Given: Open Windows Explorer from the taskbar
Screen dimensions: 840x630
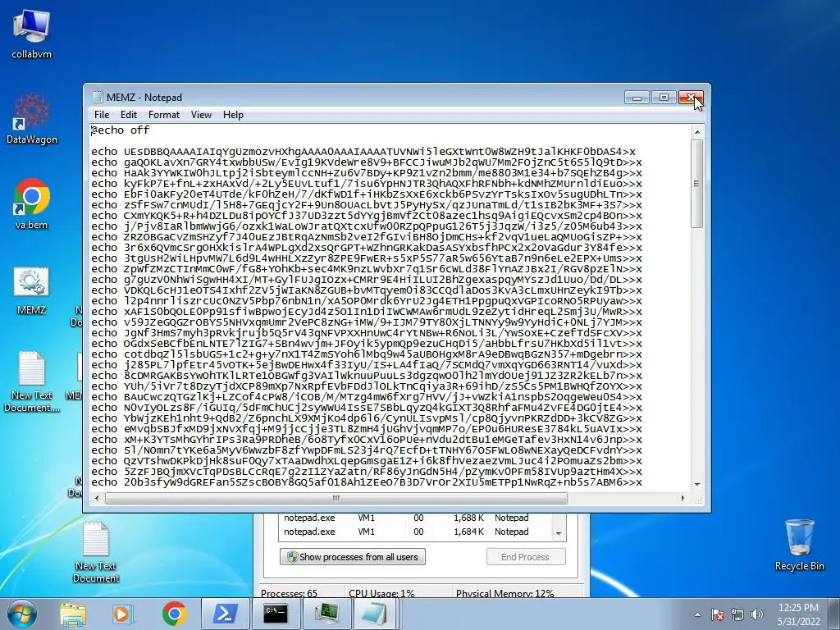Looking at the screenshot, I should (x=72, y=614).
